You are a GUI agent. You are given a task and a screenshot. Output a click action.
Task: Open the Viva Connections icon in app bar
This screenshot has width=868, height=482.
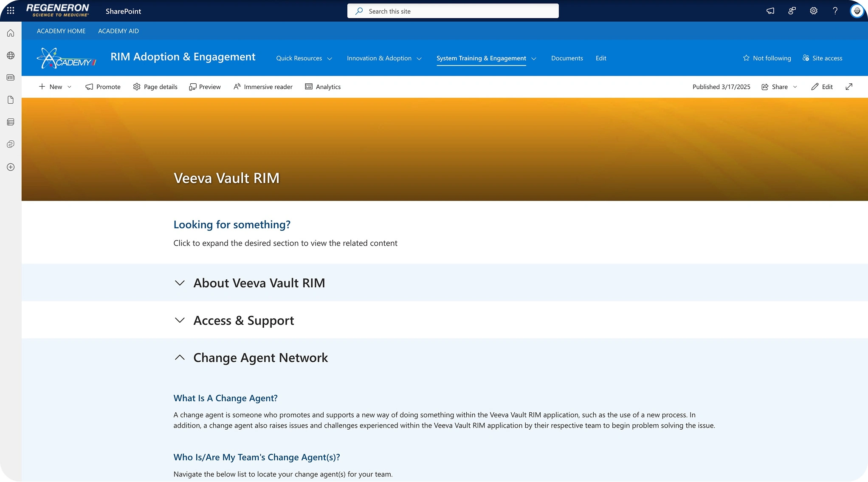(x=11, y=144)
